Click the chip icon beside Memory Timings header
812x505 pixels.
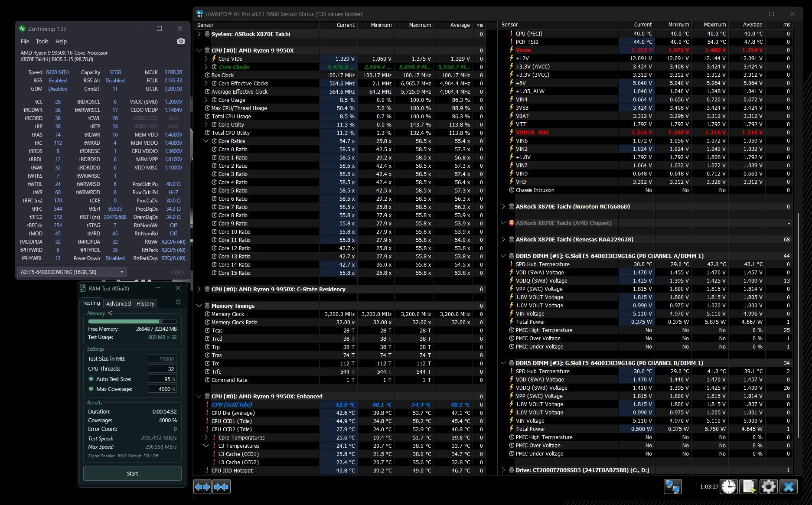pos(207,306)
